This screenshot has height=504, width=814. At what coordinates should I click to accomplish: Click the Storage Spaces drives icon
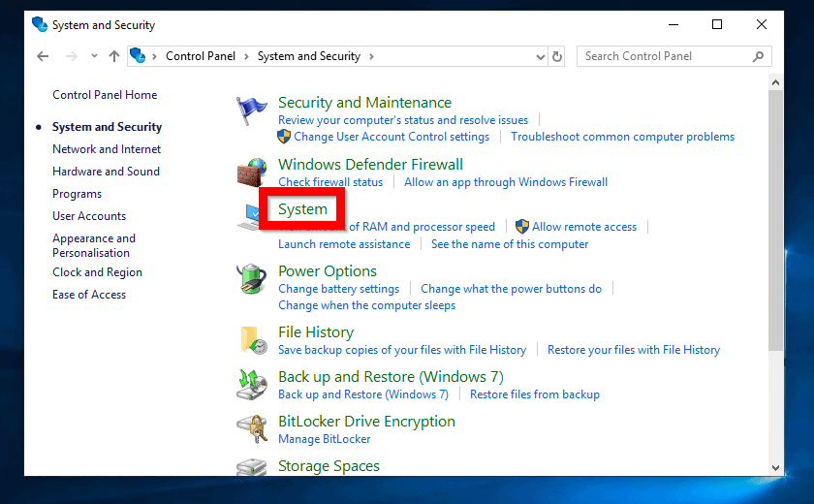pos(252,467)
